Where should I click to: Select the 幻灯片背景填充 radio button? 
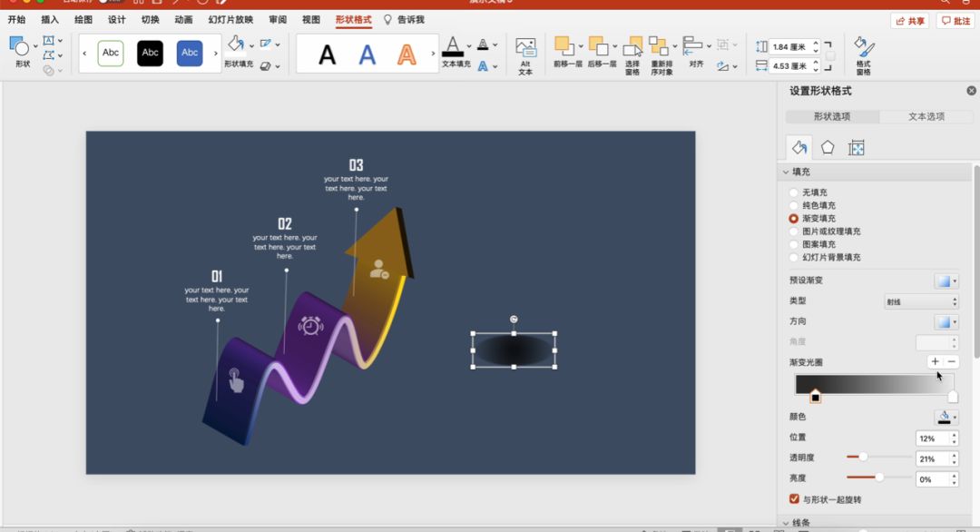(x=794, y=258)
